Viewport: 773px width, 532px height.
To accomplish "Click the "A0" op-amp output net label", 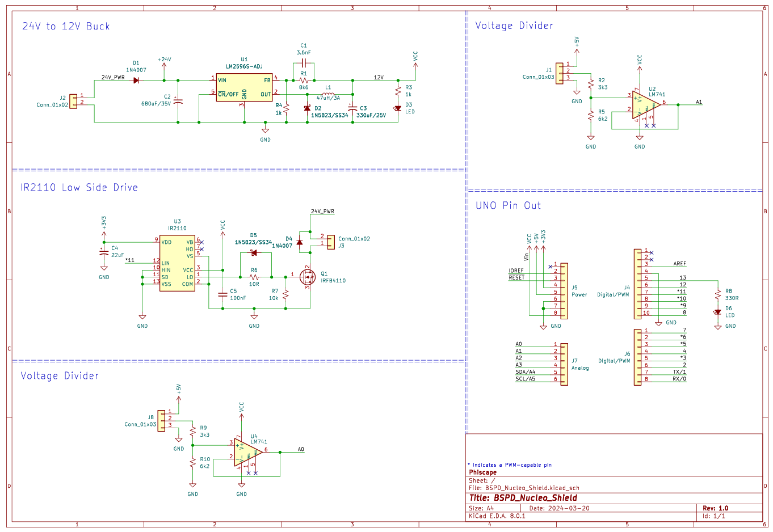I will 301,449.
